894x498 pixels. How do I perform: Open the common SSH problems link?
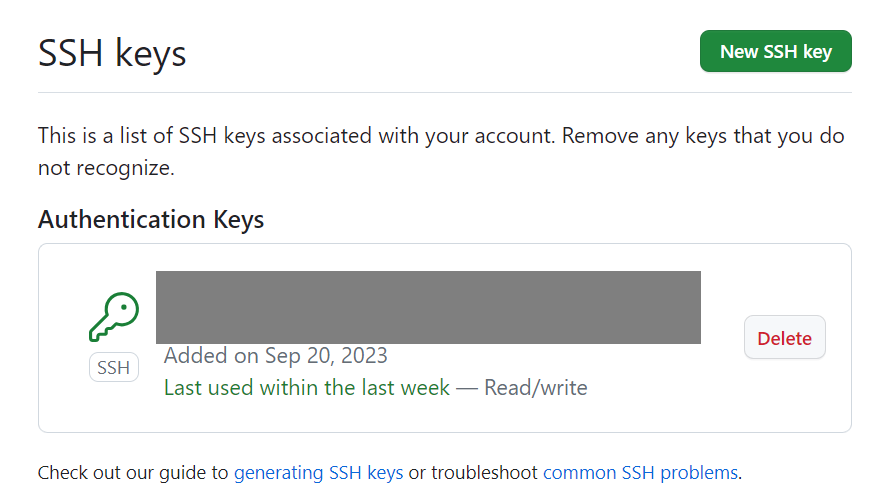[x=640, y=472]
